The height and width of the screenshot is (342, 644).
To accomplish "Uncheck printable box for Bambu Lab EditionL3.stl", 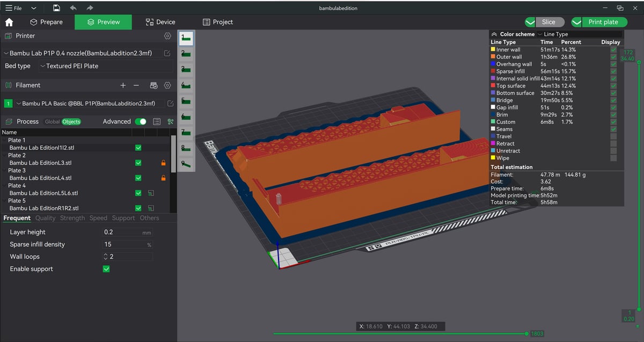I will tap(138, 163).
